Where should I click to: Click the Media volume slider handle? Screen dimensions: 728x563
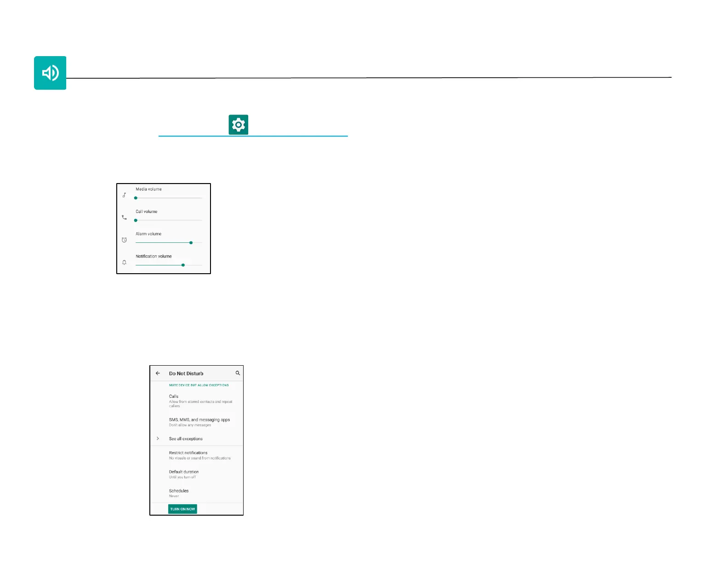pyautogui.click(x=136, y=198)
